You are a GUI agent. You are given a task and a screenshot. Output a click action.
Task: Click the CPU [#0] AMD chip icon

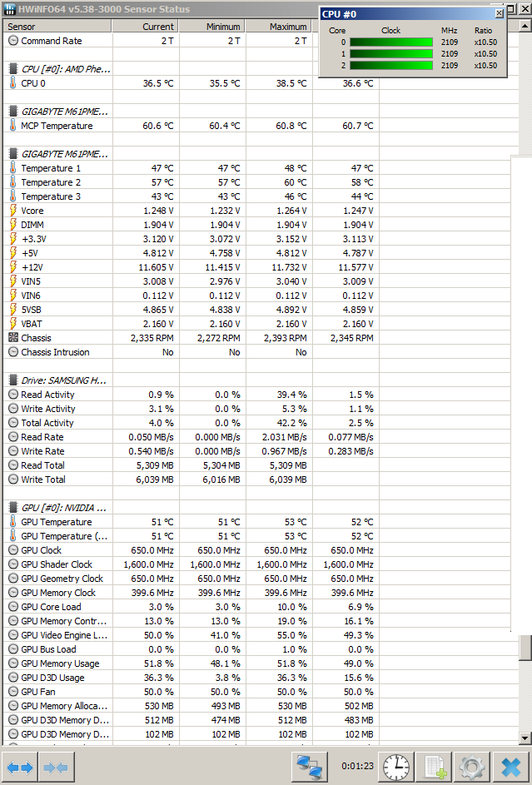pyautogui.click(x=13, y=69)
